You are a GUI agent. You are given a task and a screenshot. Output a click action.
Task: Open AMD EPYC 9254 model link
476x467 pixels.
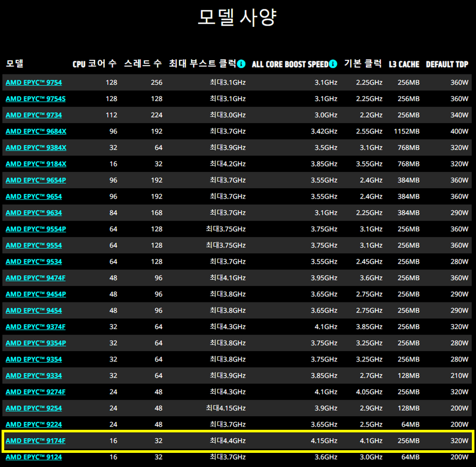coord(34,408)
